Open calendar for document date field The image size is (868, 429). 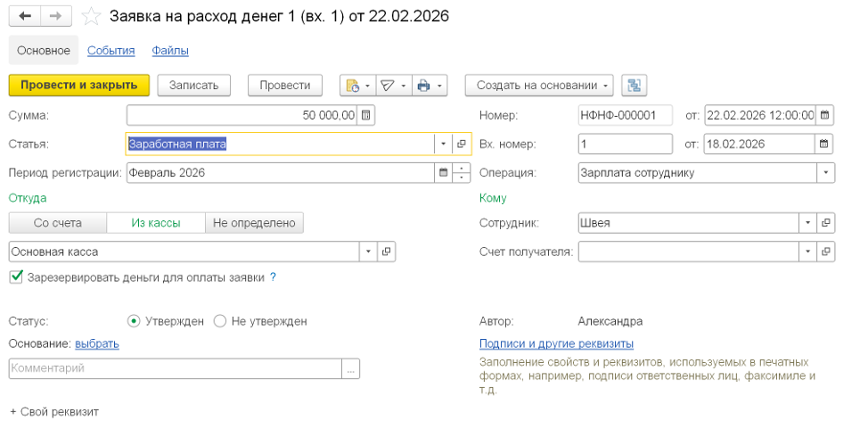click(825, 115)
